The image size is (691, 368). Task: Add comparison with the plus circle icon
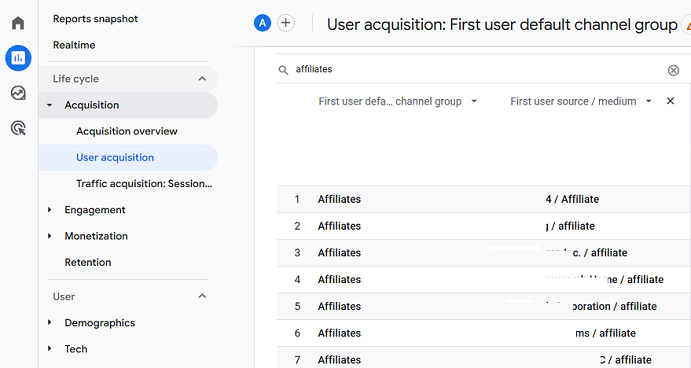coord(286,23)
